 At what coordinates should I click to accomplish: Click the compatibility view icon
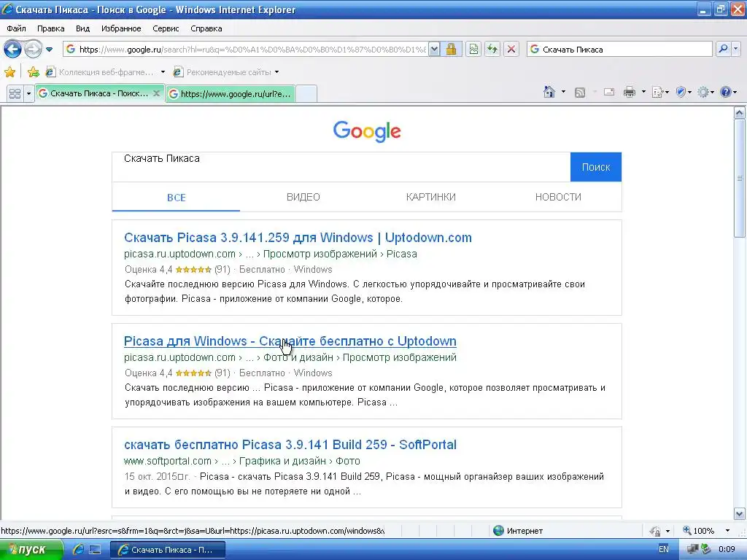click(473, 49)
